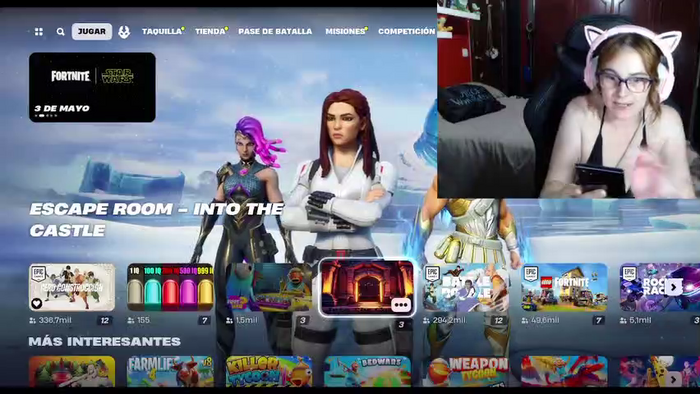Image resolution: width=700 pixels, height=394 pixels.
Task: Open three-dots options on Escape Room tile
Action: pyautogui.click(x=401, y=305)
